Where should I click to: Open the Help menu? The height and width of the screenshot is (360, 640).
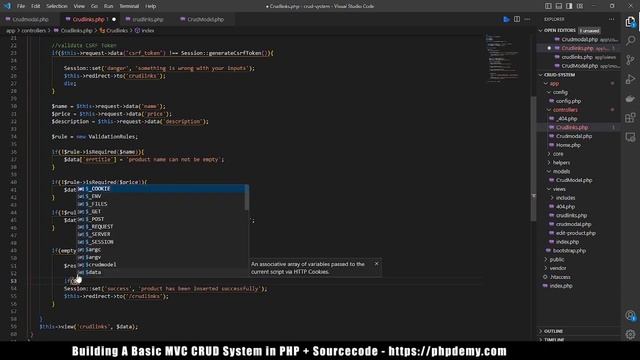(x=151, y=6)
